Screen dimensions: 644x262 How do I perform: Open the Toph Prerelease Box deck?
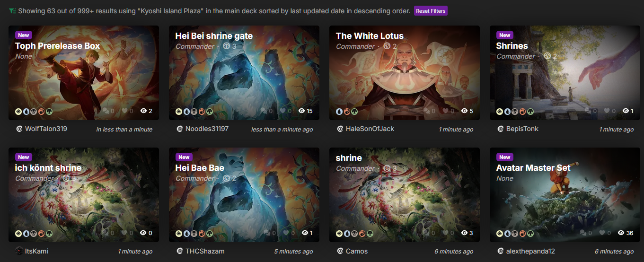point(57,46)
